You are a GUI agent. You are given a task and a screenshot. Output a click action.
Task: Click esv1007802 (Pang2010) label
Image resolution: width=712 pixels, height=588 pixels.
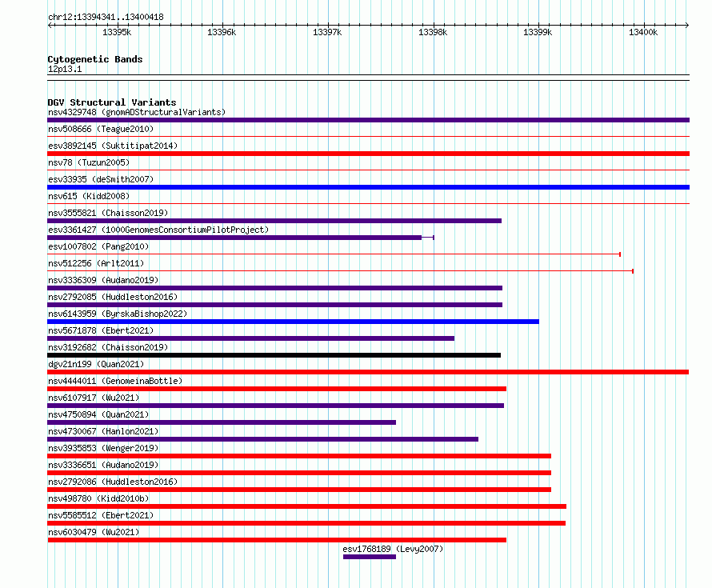(x=98, y=246)
